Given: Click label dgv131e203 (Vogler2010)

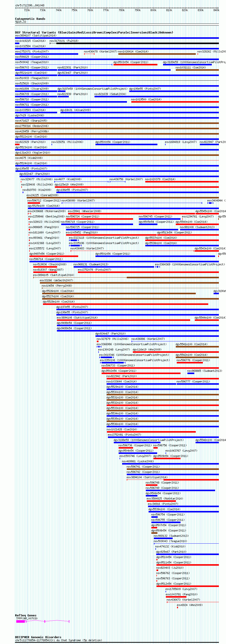Looking at the screenshot, I should (33, 153).
